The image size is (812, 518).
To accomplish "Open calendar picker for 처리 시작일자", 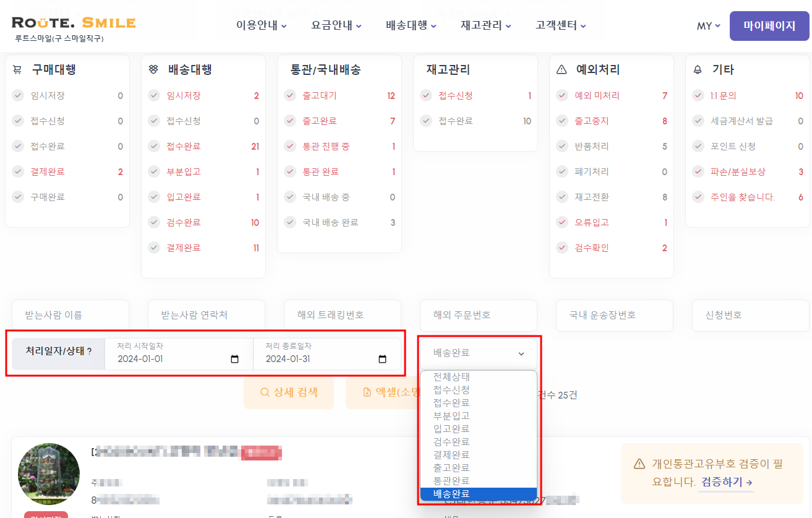I will [x=234, y=359].
